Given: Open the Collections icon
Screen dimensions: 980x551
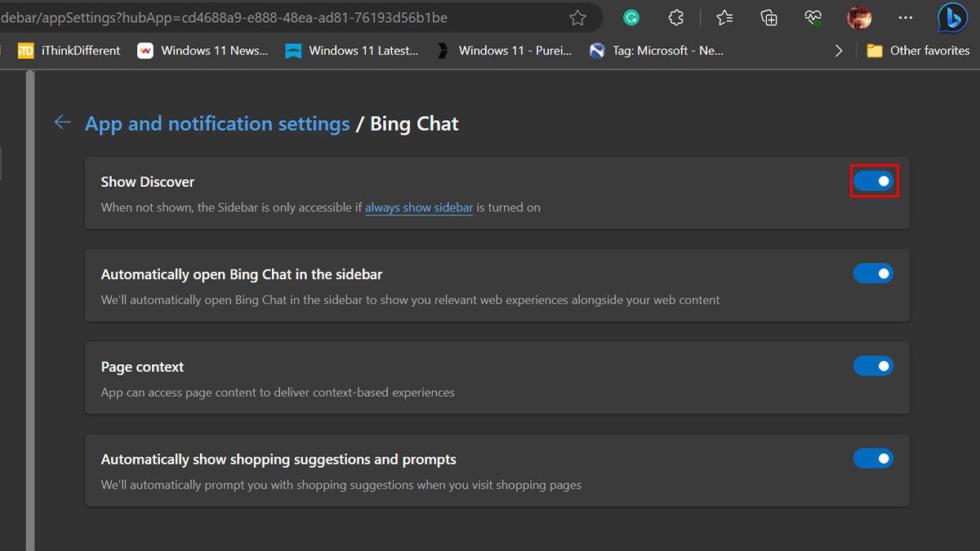Looking at the screenshot, I should coord(768,17).
